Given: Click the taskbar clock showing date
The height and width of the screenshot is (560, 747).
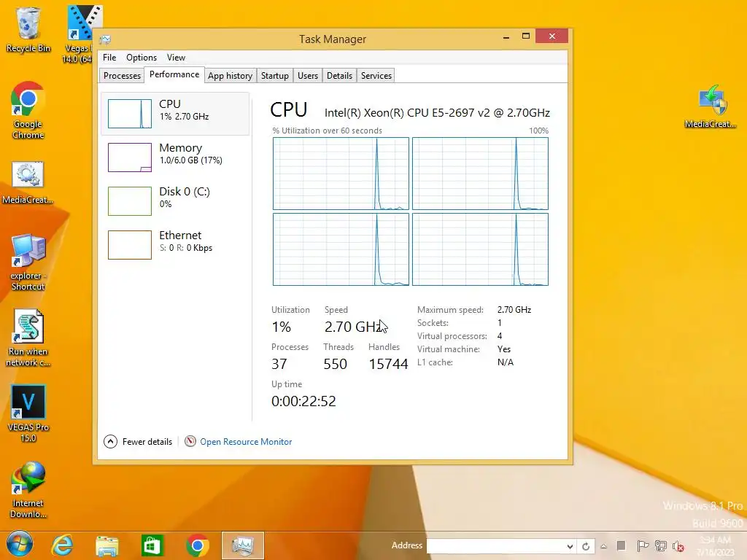Looking at the screenshot, I should coord(715,546).
